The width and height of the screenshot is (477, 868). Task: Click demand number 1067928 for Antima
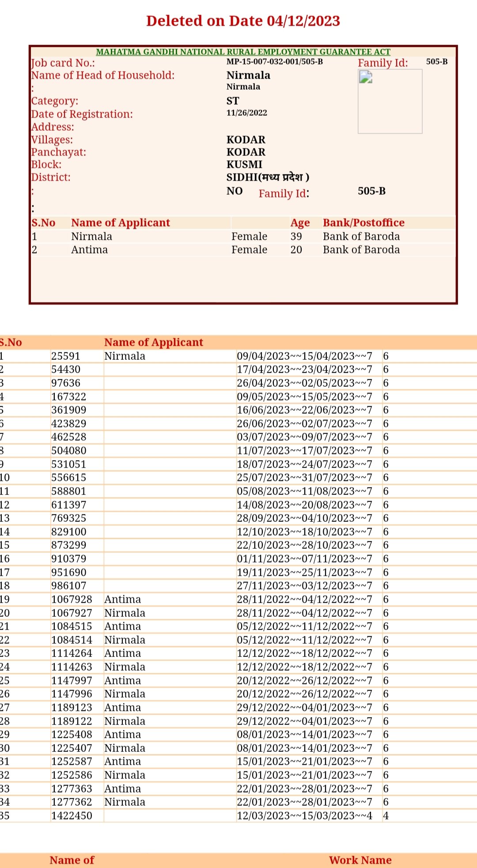[72, 600]
